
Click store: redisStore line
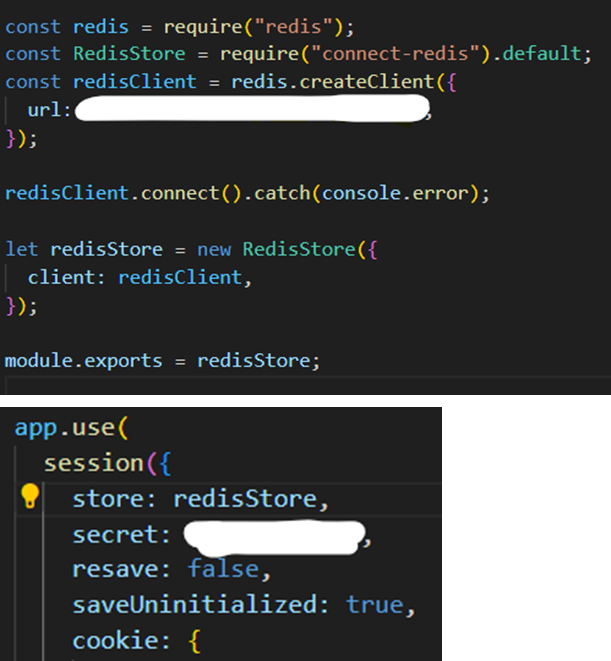pyautogui.click(x=200, y=499)
